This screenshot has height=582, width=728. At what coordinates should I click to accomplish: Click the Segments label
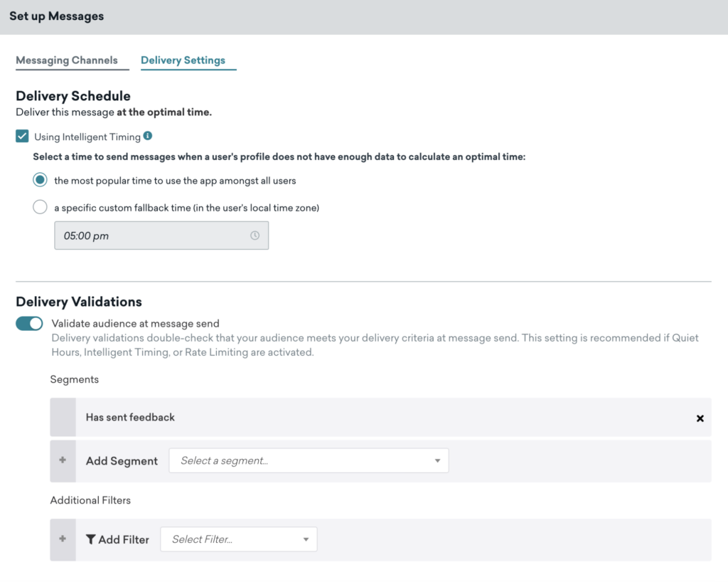74,379
